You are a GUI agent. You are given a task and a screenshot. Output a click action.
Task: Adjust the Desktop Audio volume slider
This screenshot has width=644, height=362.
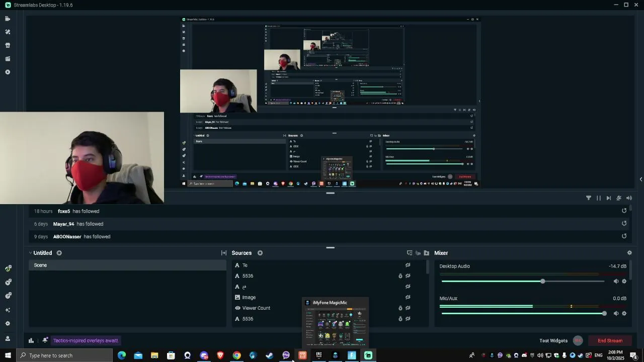(x=542, y=281)
